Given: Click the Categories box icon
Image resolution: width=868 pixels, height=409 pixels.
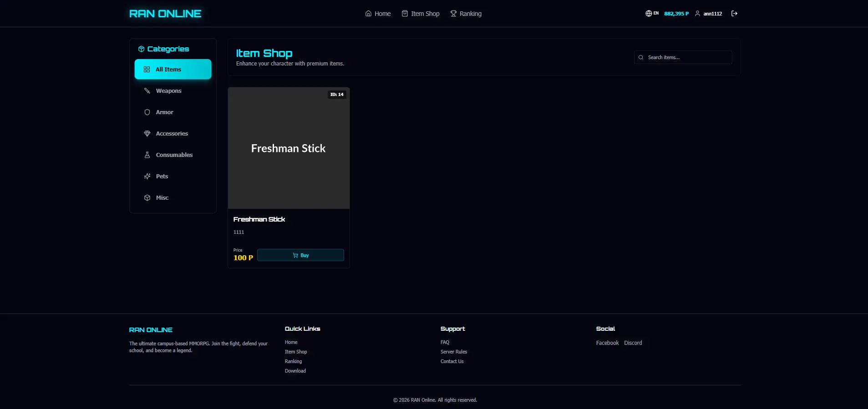Looking at the screenshot, I should click(x=141, y=49).
